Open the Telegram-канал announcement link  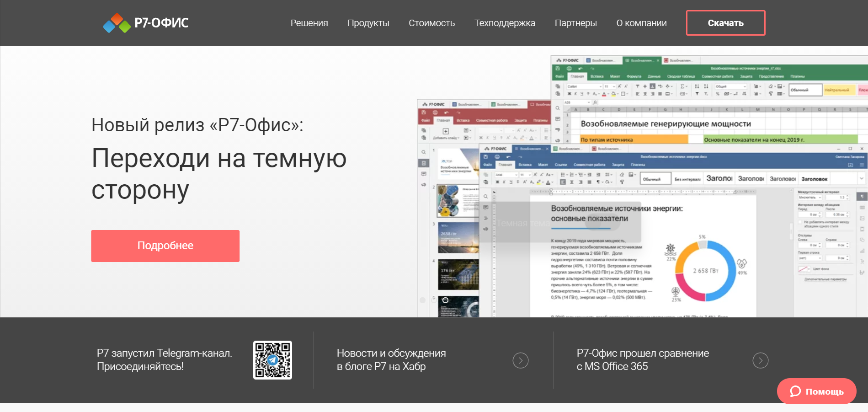[164, 360]
